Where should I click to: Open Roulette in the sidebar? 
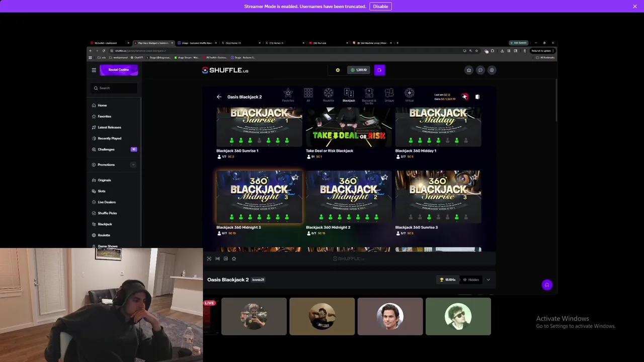[104, 235]
